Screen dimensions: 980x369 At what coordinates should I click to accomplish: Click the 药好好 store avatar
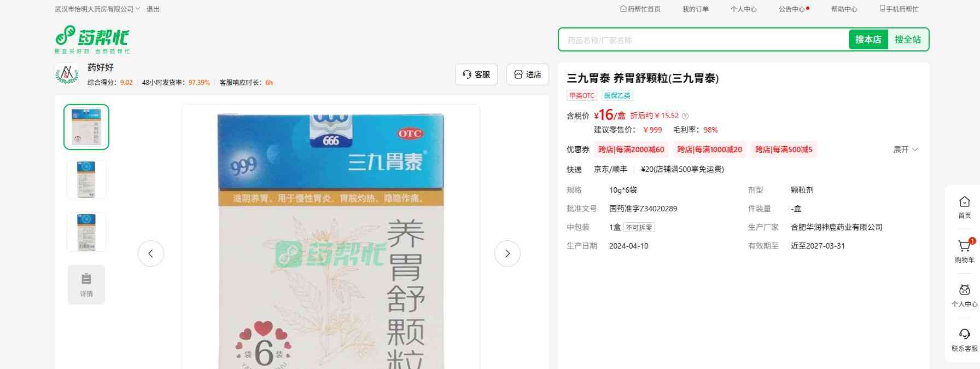click(67, 74)
